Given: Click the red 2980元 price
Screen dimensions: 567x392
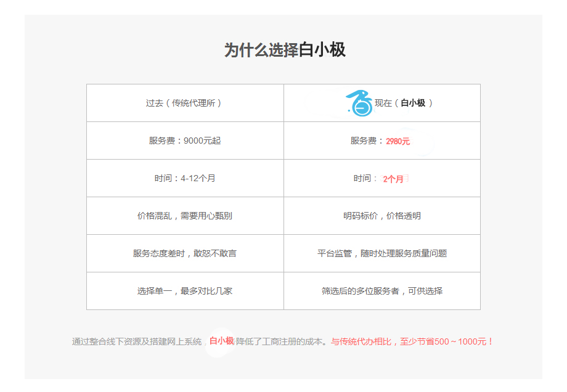Looking at the screenshot, I should [x=398, y=141].
